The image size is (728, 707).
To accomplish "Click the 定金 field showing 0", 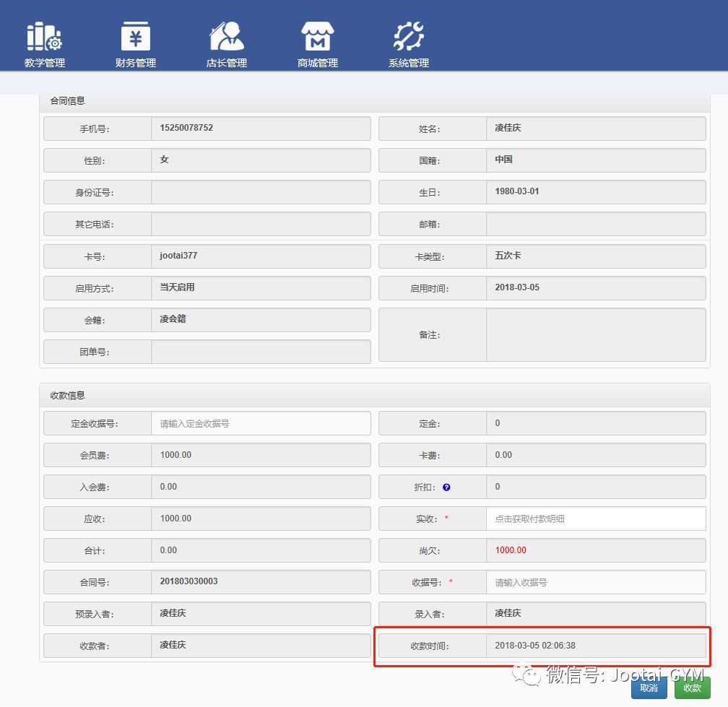I will 596,423.
